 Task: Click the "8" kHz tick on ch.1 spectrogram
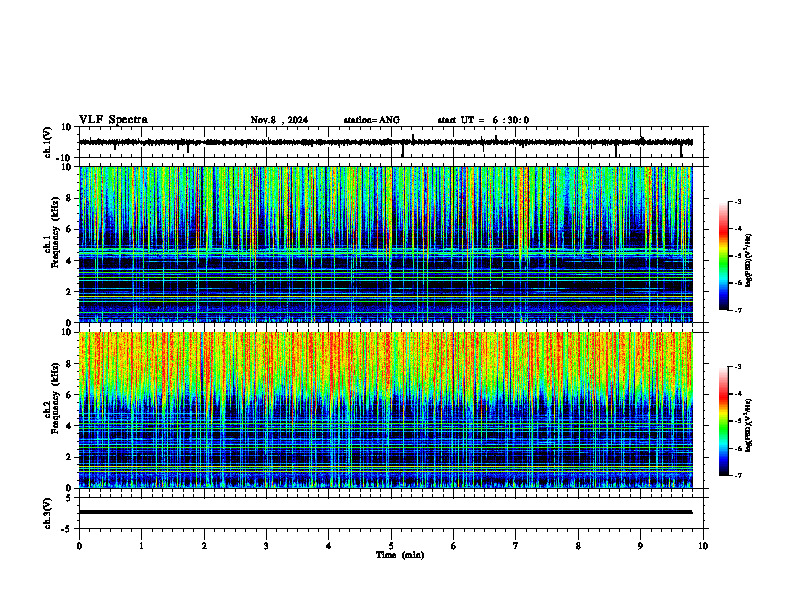[x=69, y=198]
